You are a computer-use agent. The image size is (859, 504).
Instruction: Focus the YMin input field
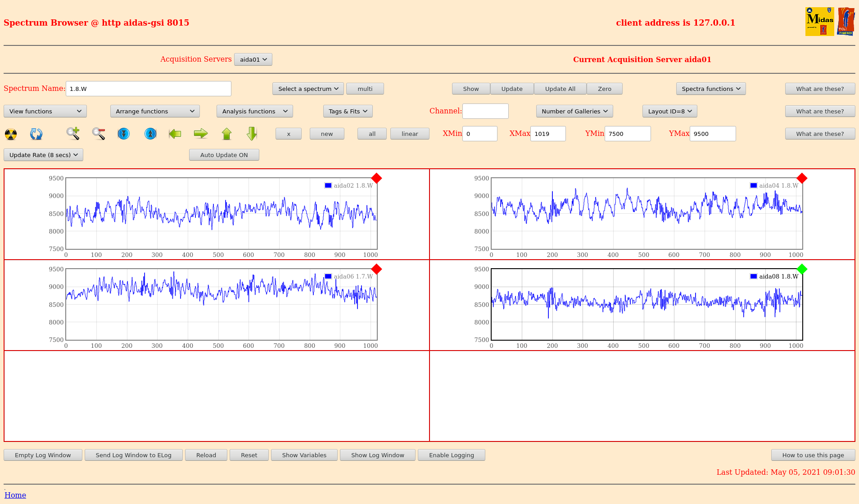[628, 134]
